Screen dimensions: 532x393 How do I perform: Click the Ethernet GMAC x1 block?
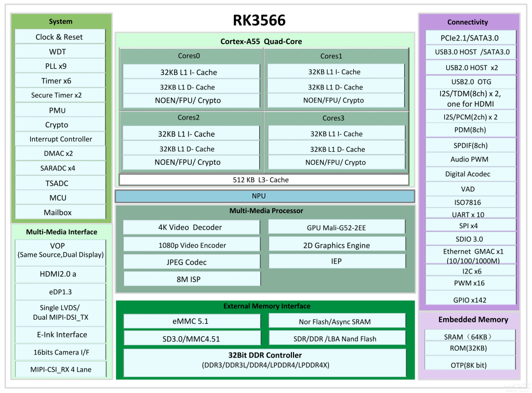pyautogui.click(x=471, y=256)
